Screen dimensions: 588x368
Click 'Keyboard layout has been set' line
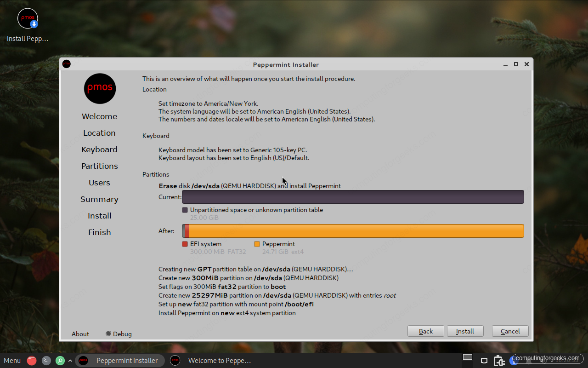234,158
